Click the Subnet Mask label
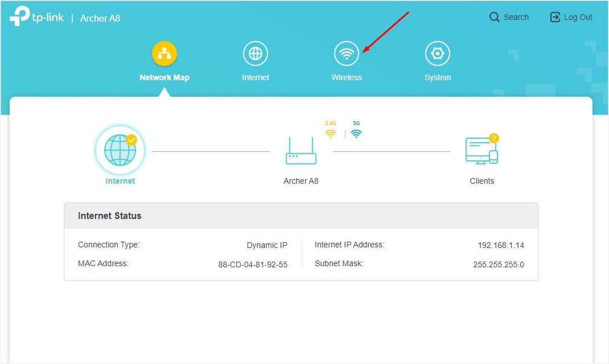Screen dimensions: 609x364 coord(339,263)
